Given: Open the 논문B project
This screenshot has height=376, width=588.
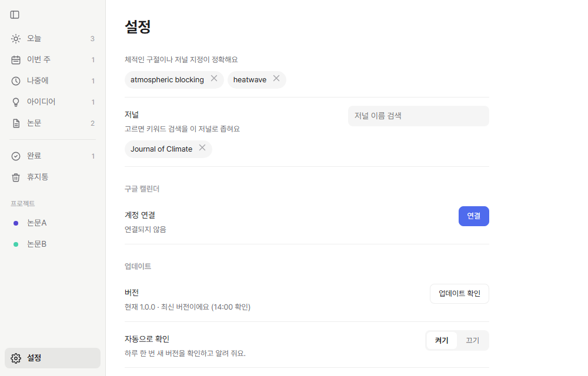Looking at the screenshot, I should pyautogui.click(x=52, y=244).
